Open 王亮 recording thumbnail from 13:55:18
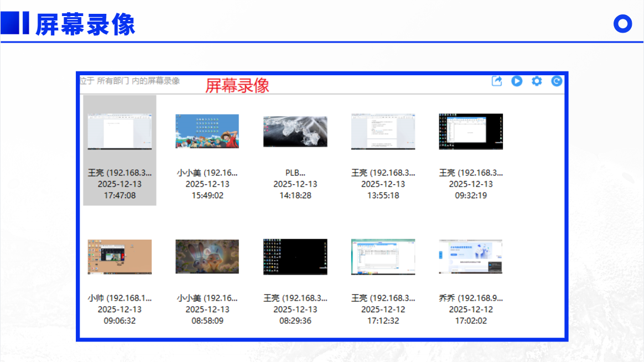The image size is (644, 362). pos(383,132)
